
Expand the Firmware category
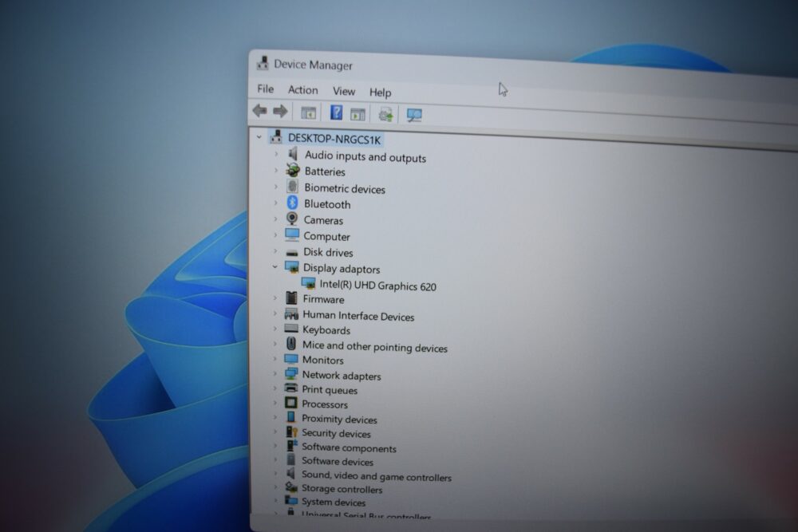pos(275,298)
